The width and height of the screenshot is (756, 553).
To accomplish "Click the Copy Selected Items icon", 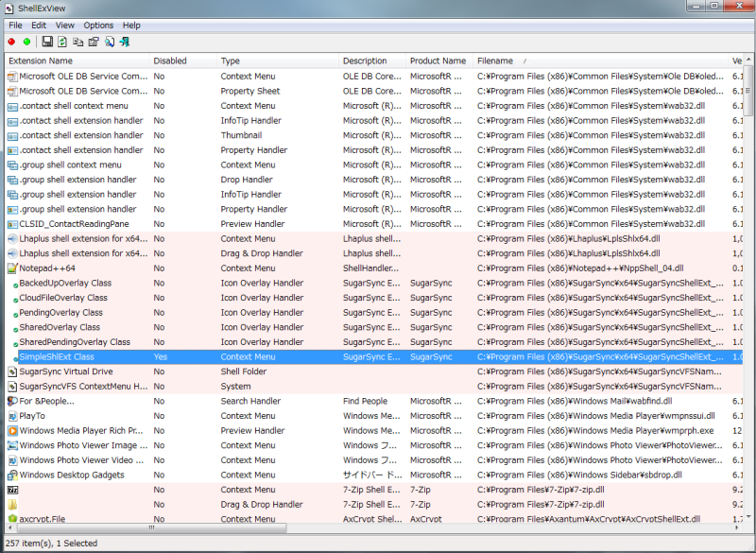I will click(x=77, y=42).
